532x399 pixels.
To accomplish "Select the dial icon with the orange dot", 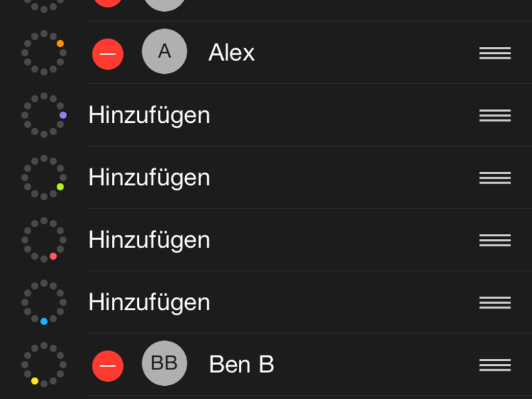I will [x=44, y=52].
